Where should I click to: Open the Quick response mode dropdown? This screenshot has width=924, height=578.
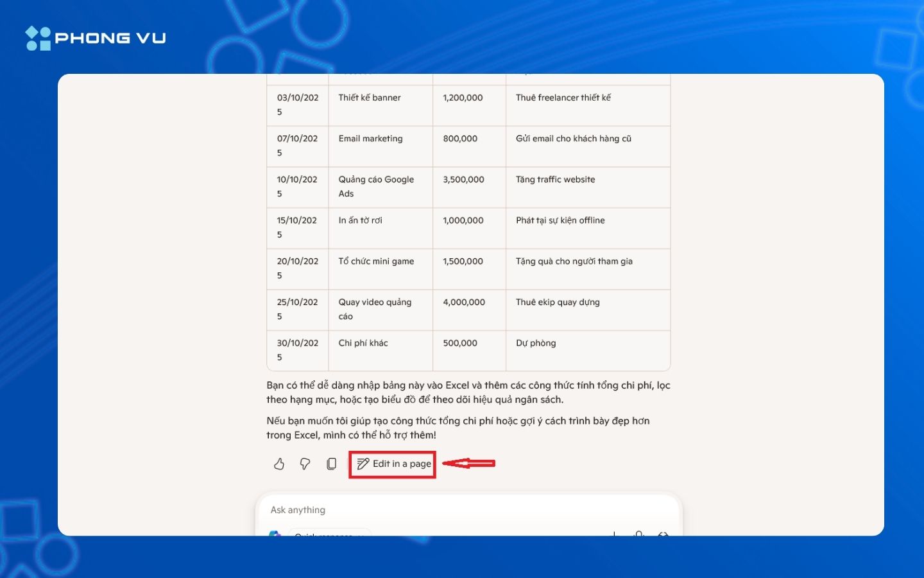329,533
